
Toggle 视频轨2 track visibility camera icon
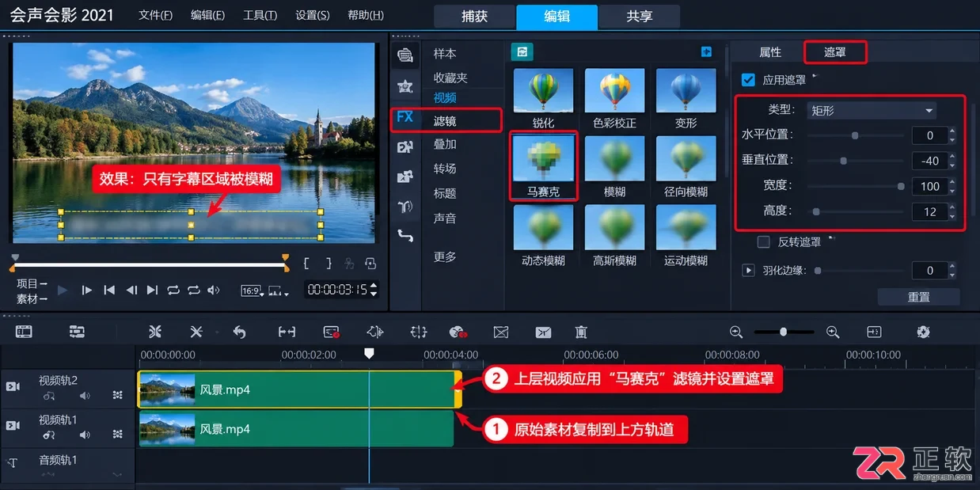13,386
